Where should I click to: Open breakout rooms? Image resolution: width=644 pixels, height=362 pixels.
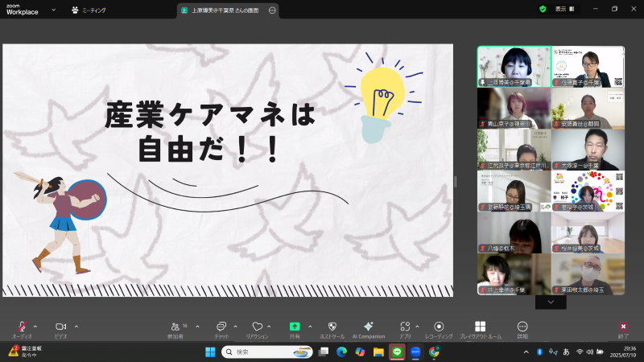pos(480,327)
